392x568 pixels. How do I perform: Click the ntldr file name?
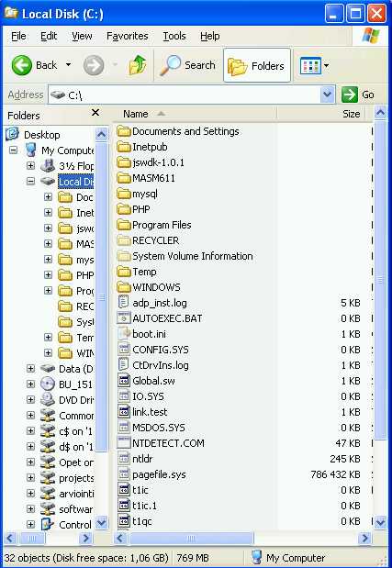click(x=142, y=459)
